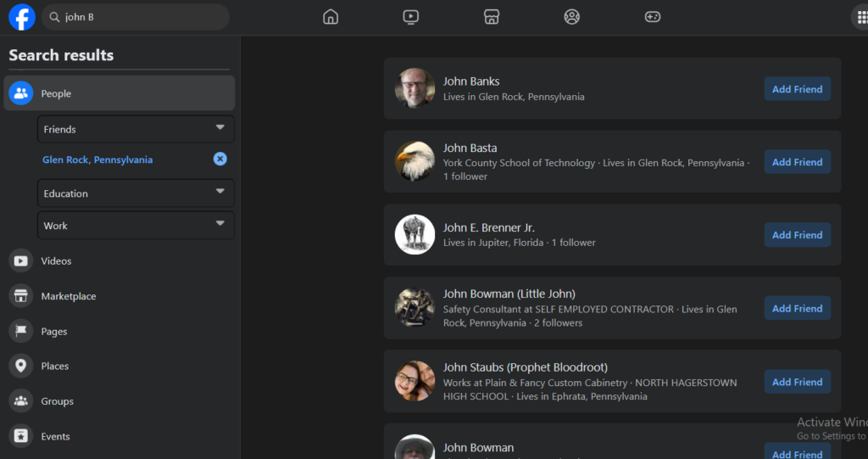The image size is (868, 459).
Task: Add John E. Brenner Jr. as friend
Action: coord(797,235)
